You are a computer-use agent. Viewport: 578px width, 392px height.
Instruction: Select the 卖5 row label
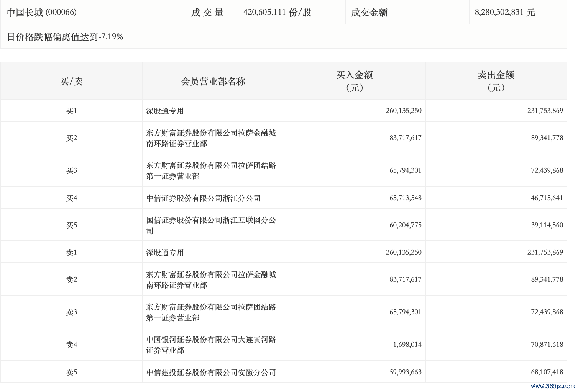(x=71, y=372)
